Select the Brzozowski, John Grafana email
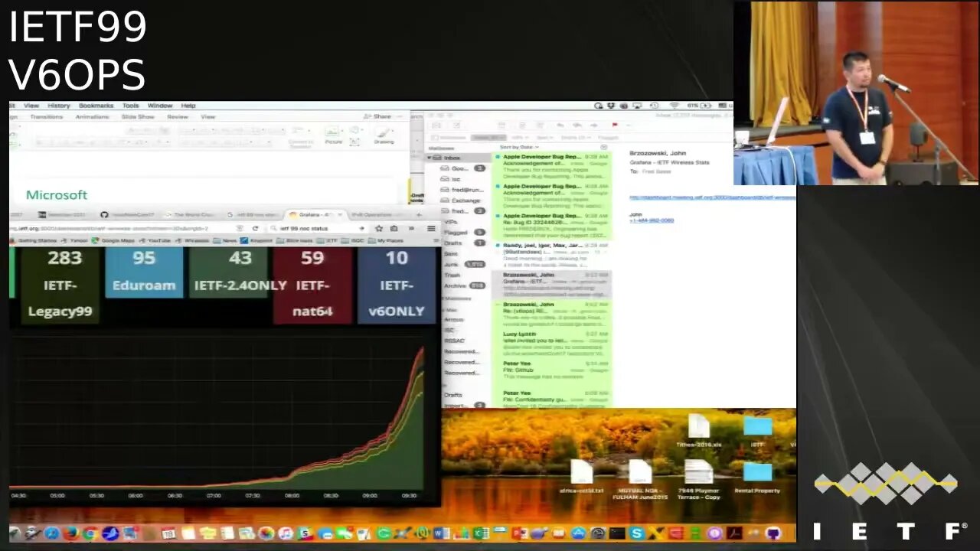The image size is (980, 551). 552,285
